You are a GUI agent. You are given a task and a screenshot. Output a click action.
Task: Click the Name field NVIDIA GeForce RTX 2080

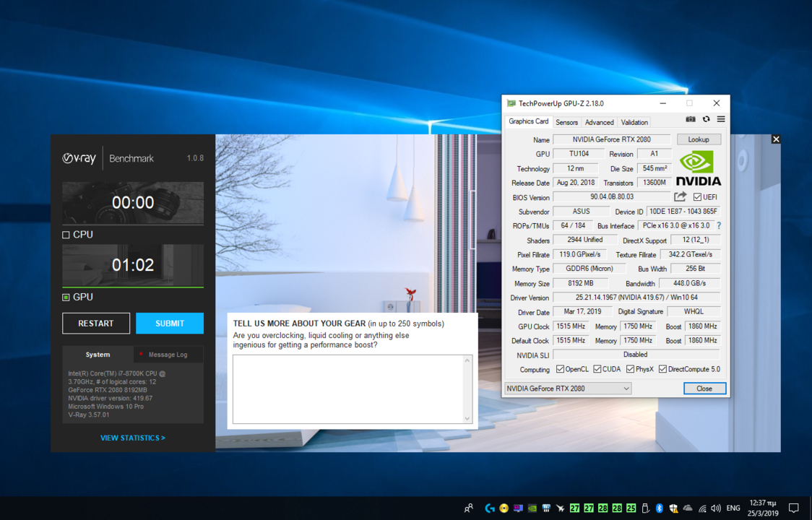[x=612, y=139]
